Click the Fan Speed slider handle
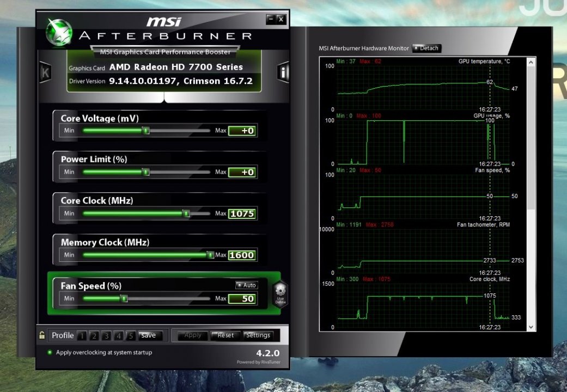Image resolution: width=567 pixels, height=392 pixels. pyautogui.click(x=124, y=298)
